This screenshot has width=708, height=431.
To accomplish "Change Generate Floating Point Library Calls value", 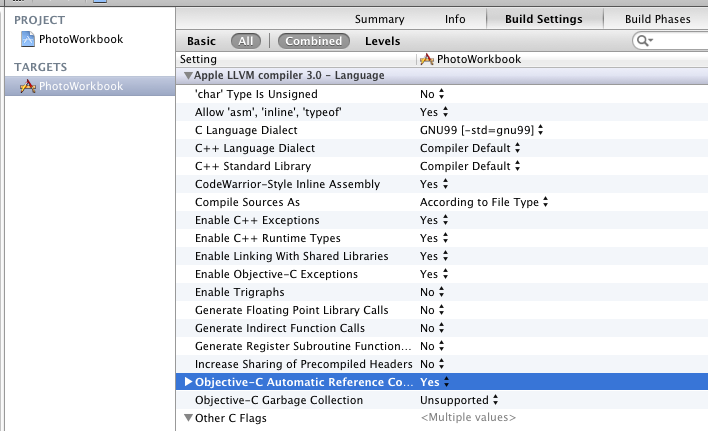I will 432,310.
